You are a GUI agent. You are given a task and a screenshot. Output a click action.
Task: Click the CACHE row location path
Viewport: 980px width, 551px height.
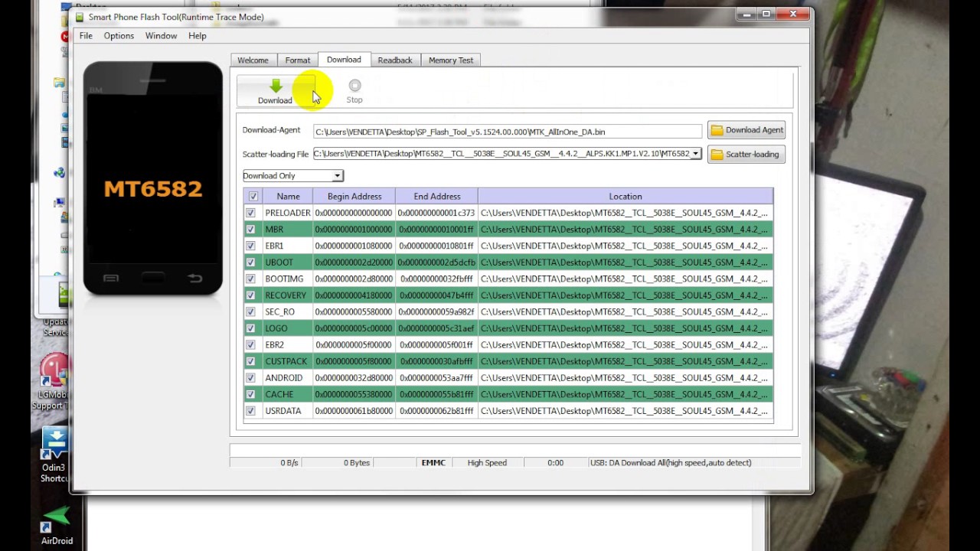click(x=625, y=394)
